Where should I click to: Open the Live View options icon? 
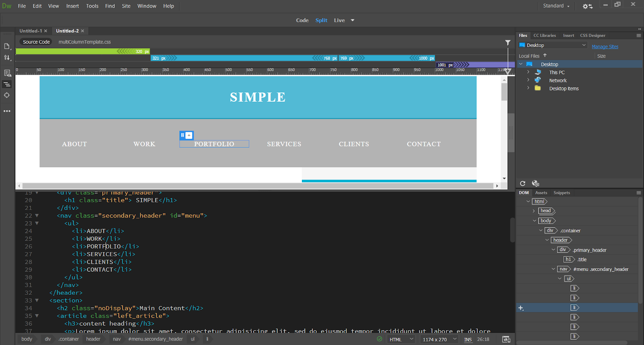click(x=7, y=73)
